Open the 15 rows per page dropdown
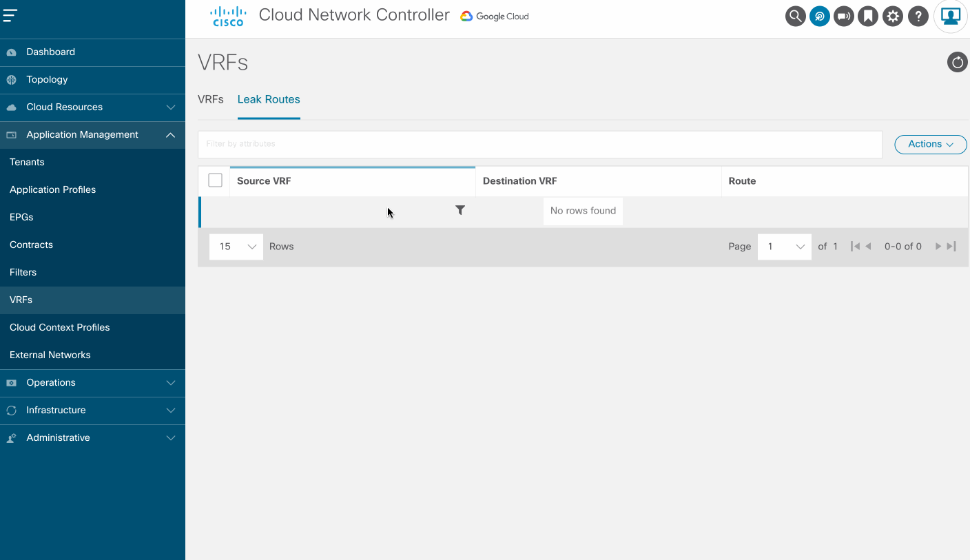Viewport: 970px width, 560px height. coord(236,247)
